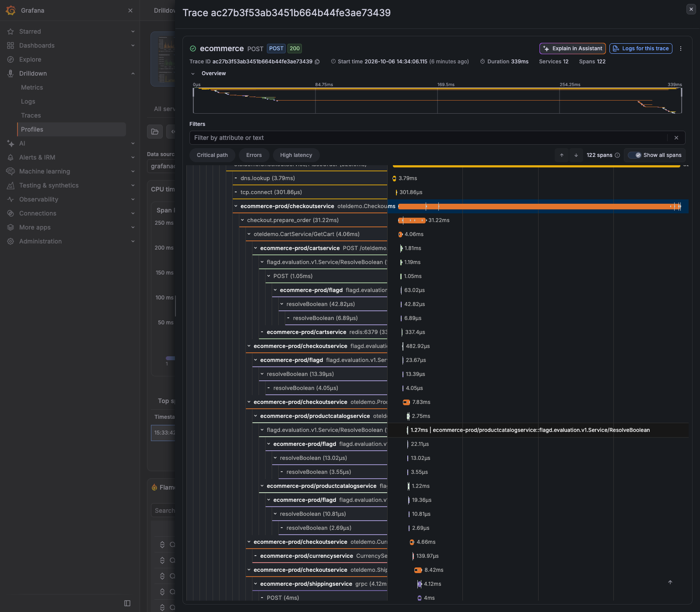Click Explain in Assistant button
The height and width of the screenshot is (612, 700).
[x=573, y=49]
